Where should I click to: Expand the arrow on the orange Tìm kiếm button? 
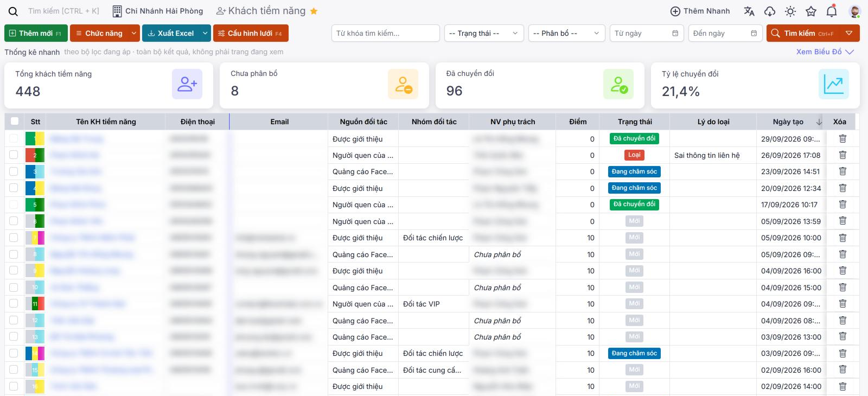(x=849, y=33)
